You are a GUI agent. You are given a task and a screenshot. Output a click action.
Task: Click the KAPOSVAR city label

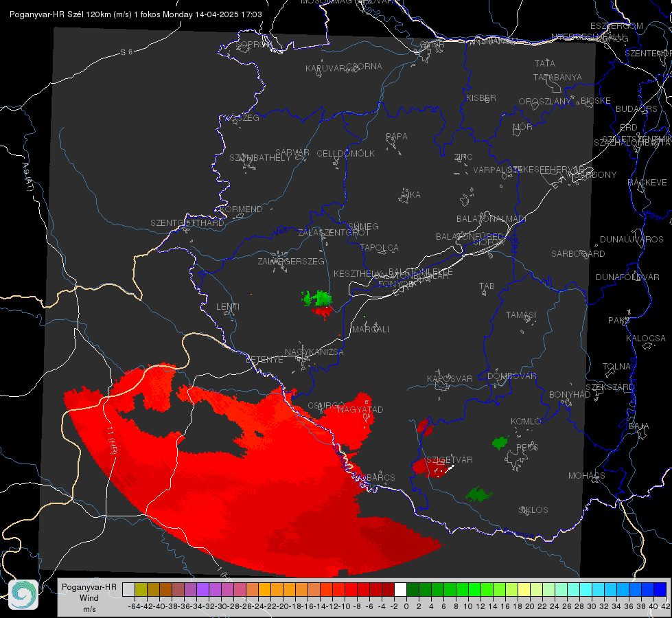[x=450, y=378]
